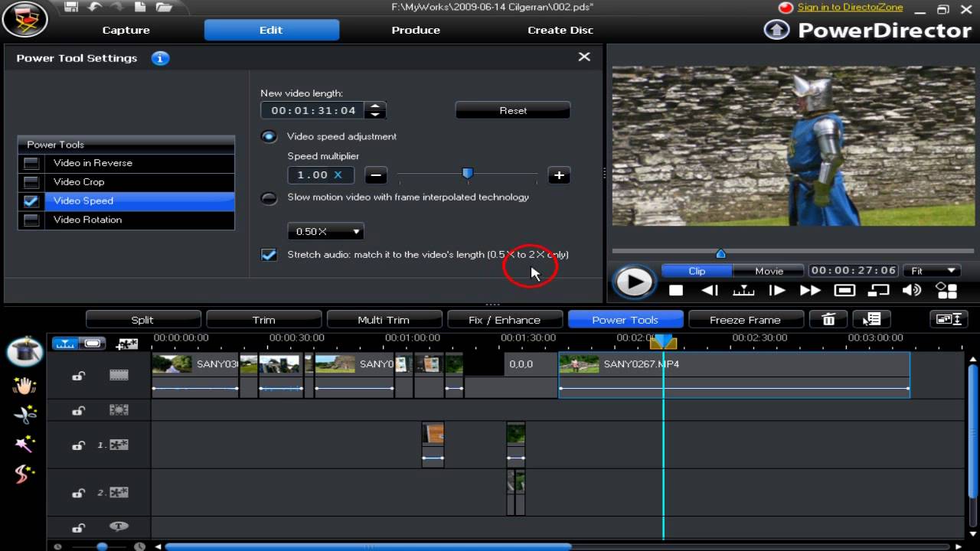The height and width of the screenshot is (551, 980).
Task: Switch to the Produce tab
Action: pyautogui.click(x=416, y=30)
